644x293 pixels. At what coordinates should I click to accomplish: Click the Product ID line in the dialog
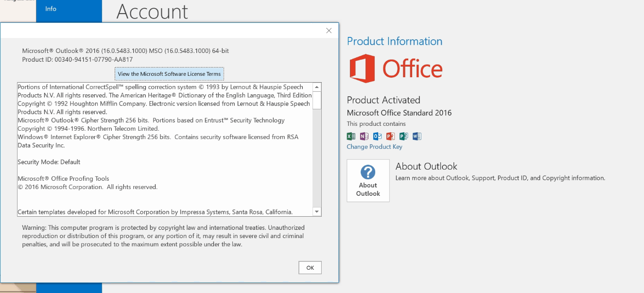77,59
